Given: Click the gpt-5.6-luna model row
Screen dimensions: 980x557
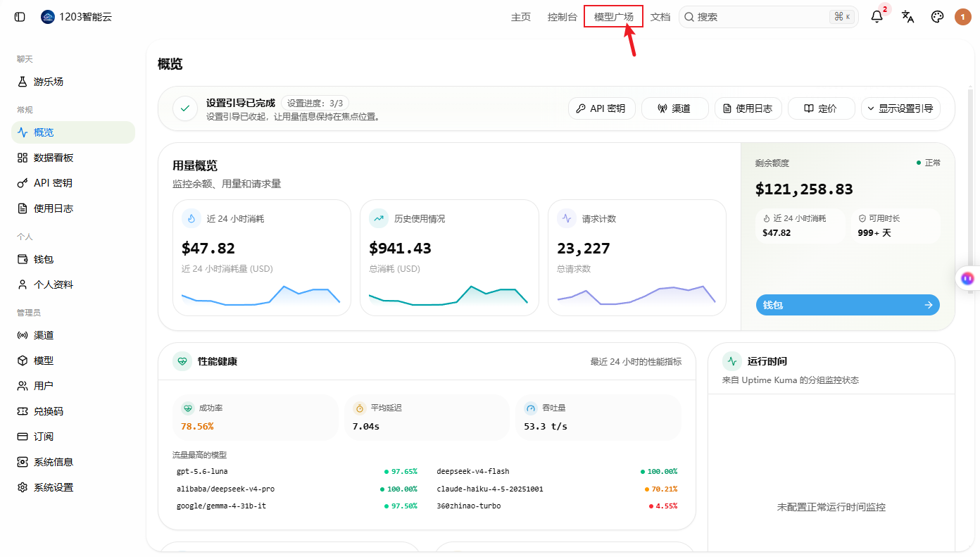Looking at the screenshot, I should pyautogui.click(x=296, y=471).
